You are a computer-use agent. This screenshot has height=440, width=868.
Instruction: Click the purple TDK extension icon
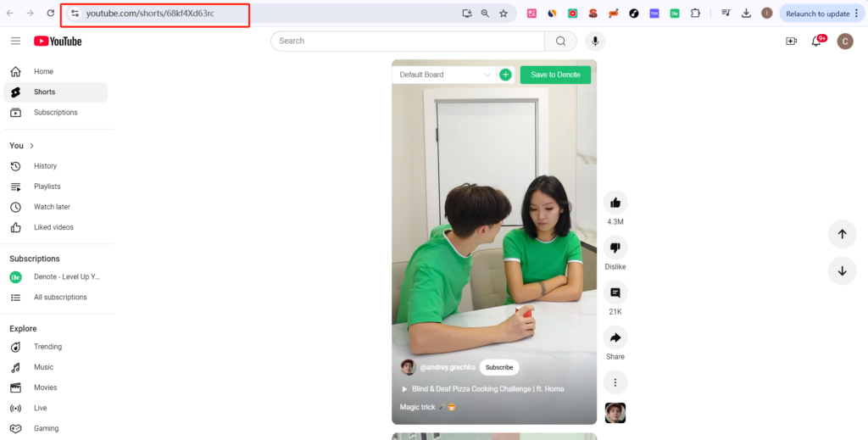[x=654, y=14]
